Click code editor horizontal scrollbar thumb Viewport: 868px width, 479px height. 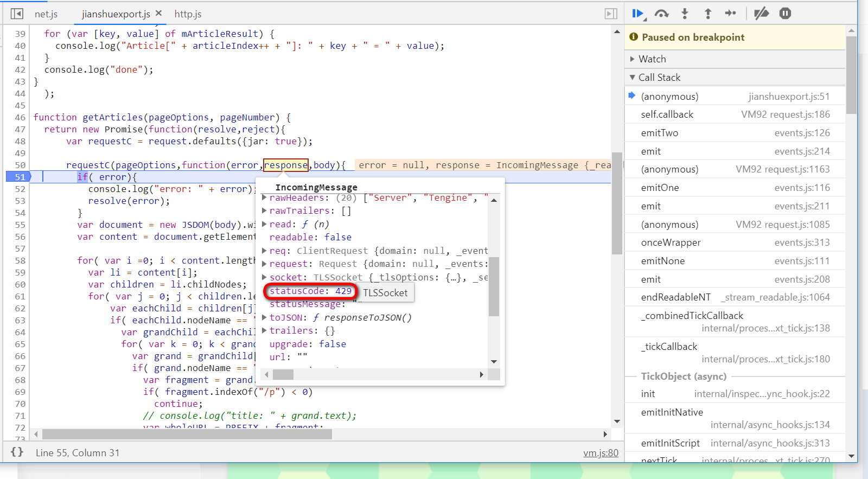tap(187, 434)
